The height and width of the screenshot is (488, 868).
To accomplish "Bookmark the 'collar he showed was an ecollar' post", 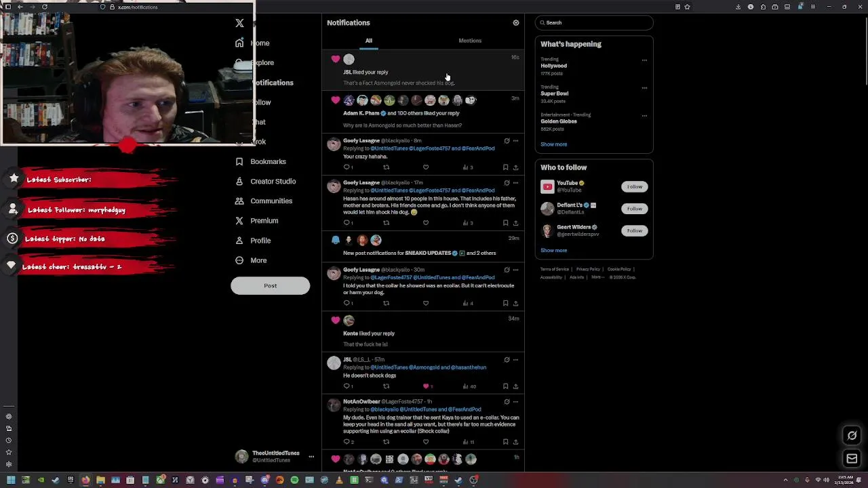I will pos(505,304).
